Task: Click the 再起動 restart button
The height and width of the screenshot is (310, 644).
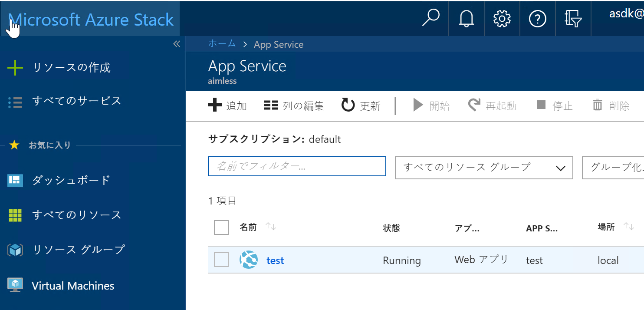Action: coord(492,106)
